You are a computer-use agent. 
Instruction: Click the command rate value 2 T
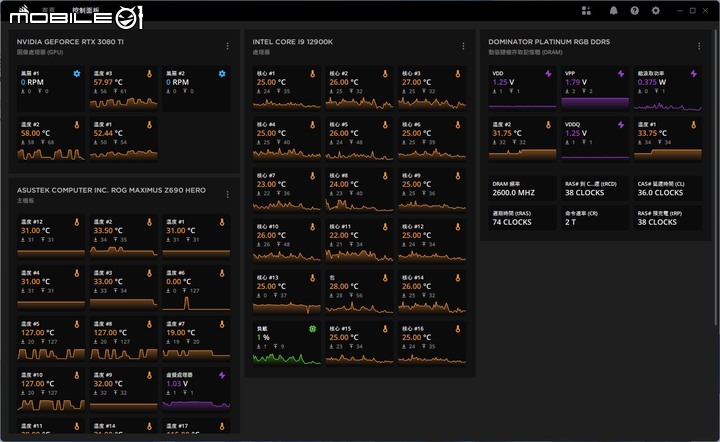tap(570, 222)
